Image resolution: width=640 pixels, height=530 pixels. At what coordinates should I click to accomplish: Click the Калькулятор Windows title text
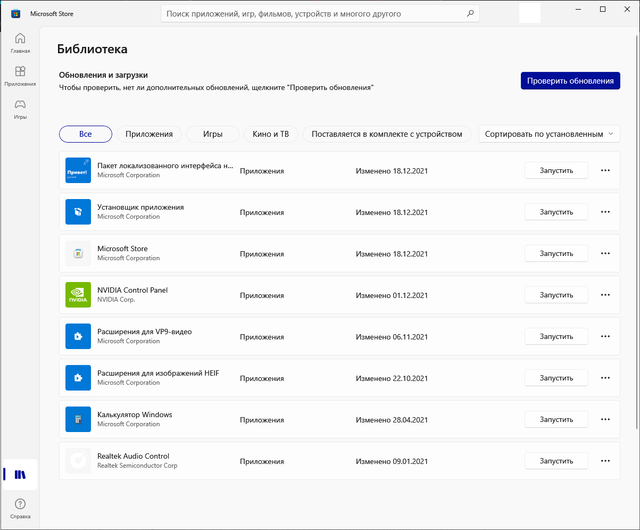(x=135, y=414)
